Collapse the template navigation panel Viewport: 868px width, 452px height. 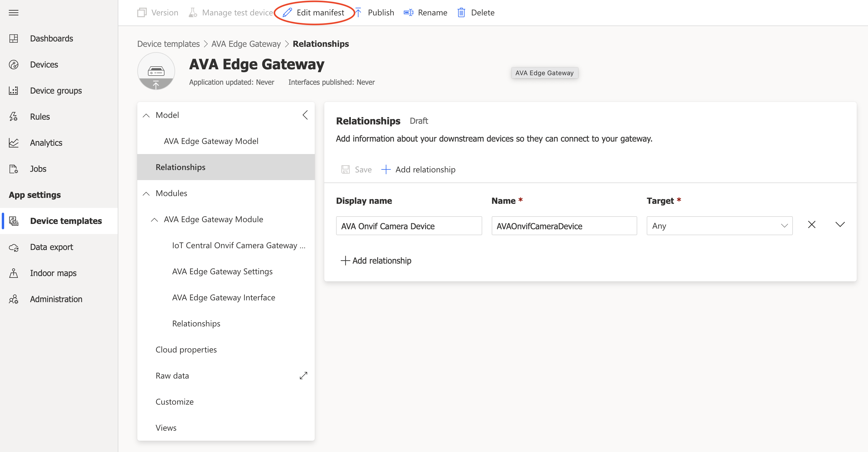tap(305, 115)
